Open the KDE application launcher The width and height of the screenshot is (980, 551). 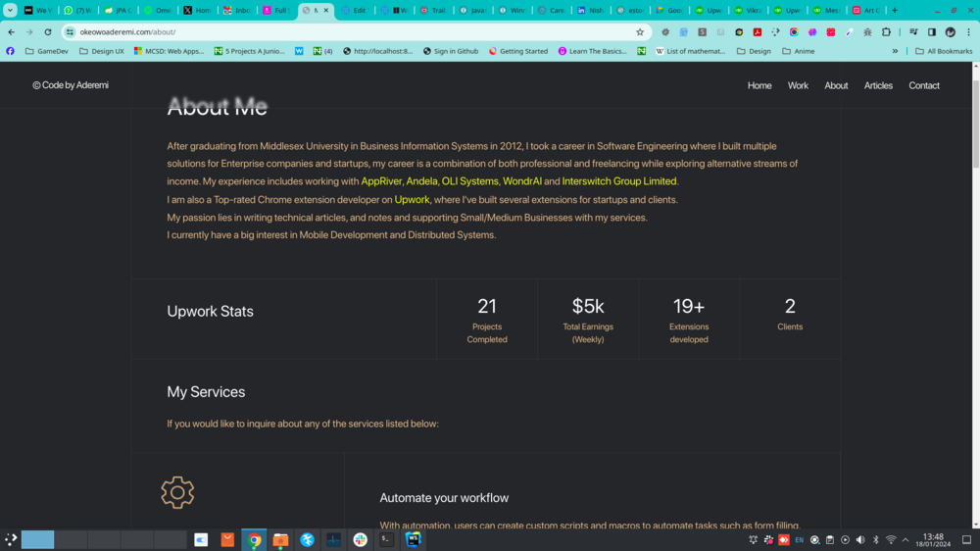(11, 539)
